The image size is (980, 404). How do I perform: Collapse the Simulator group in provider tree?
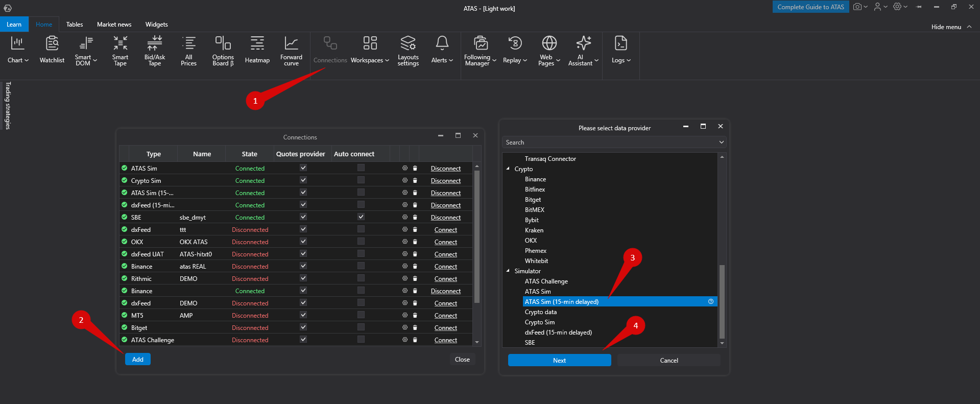pos(508,271)
